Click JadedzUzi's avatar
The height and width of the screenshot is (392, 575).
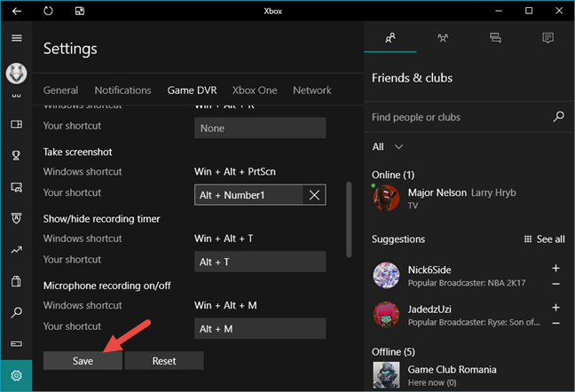386,315
